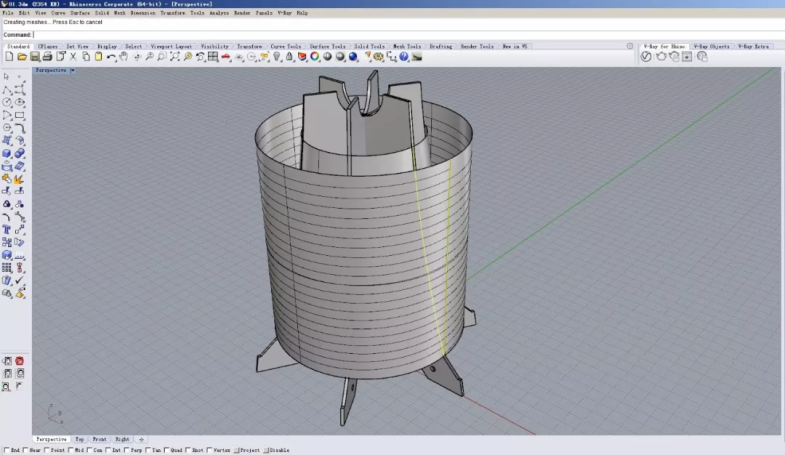This screenshot has width=785, height=455.
Task: Click the Undo arrow icon
Action: click(x=111, y=57)
